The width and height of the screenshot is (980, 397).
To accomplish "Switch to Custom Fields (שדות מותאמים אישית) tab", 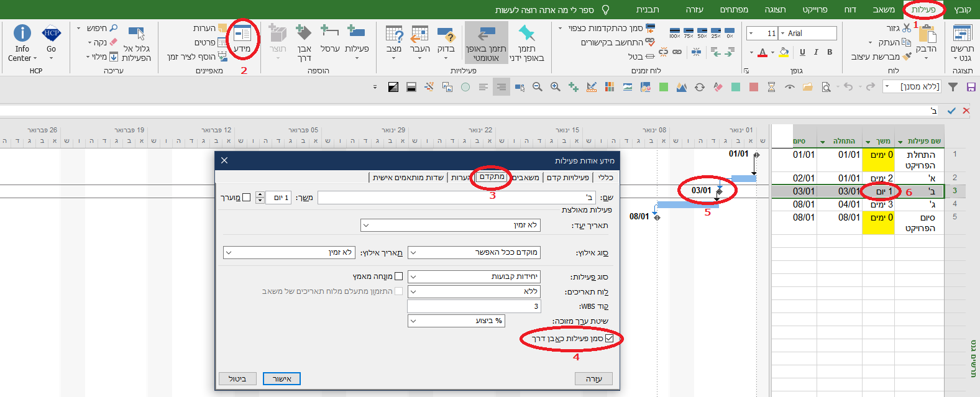I will (x=408, y=178).
